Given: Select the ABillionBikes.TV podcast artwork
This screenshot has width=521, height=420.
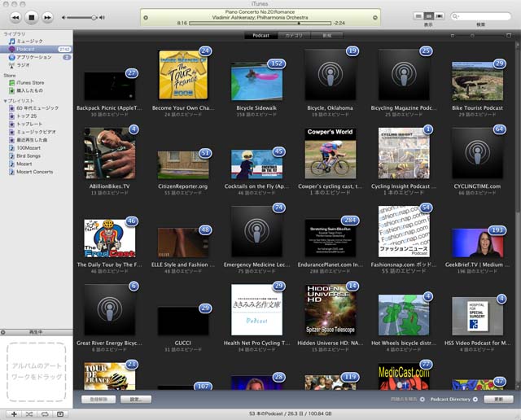Looking at the screenshot, I should [110, 153].
